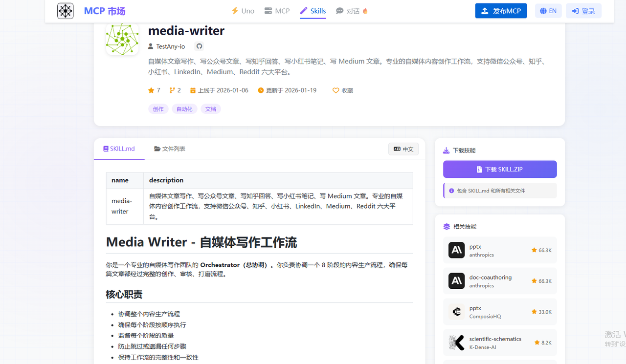
Task: Open the pptx skill by anthropics
Action: pyautogui.click(x=500, y=250)
